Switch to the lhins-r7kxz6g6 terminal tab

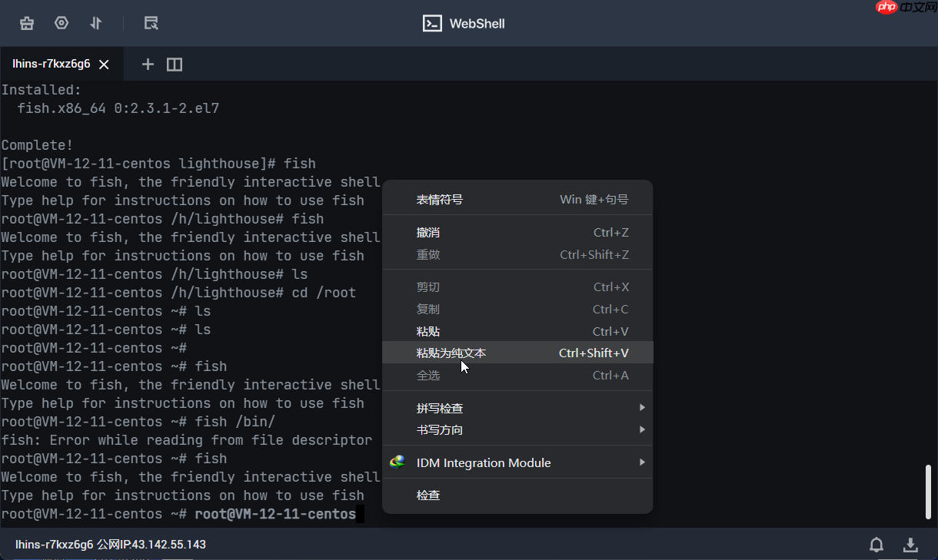[51, 65]
